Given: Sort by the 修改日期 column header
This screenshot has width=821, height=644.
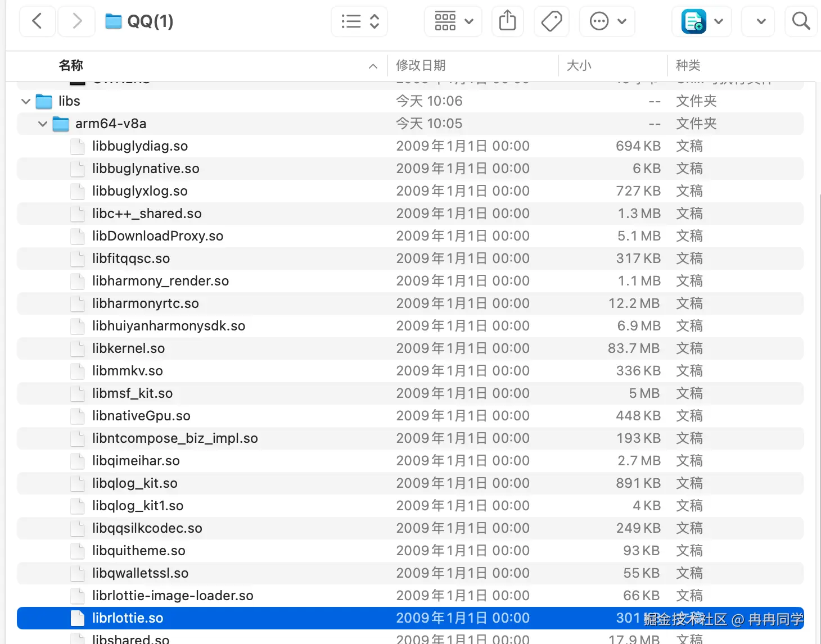Looking at the screenshot, I should [421, 66].
